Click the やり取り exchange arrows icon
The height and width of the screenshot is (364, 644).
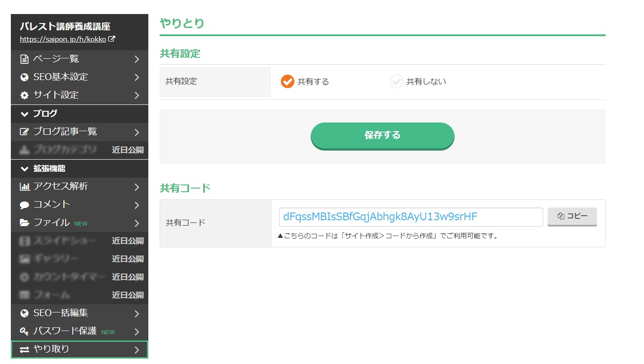pos(24,350)
